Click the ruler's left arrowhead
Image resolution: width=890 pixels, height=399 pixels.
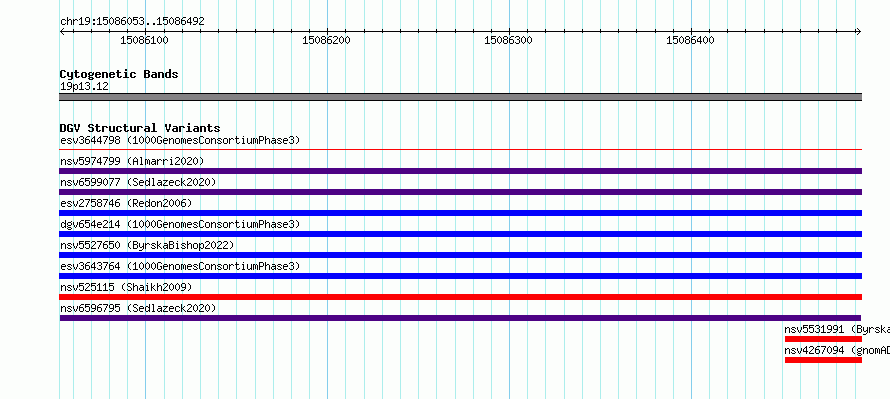(62, 31)
